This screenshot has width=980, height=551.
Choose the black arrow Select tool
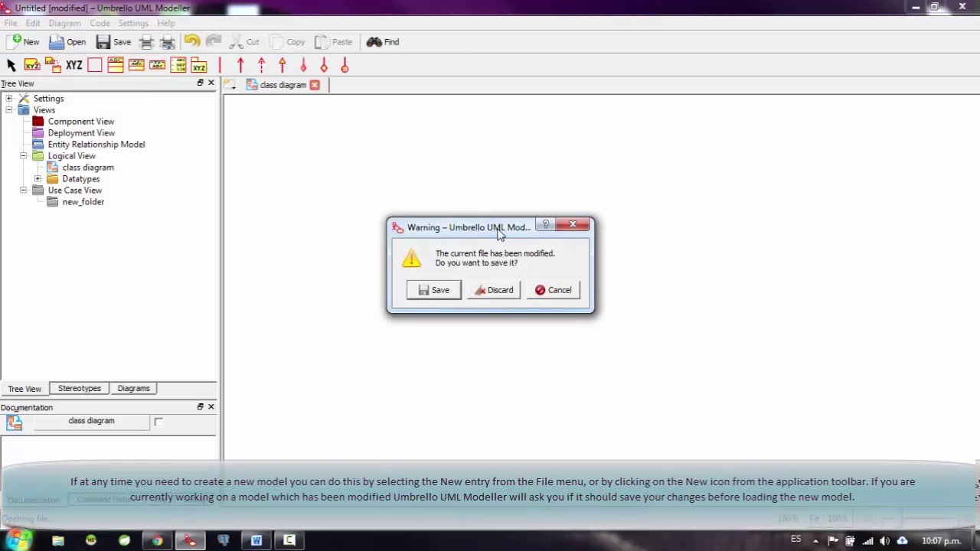(11, 66)
